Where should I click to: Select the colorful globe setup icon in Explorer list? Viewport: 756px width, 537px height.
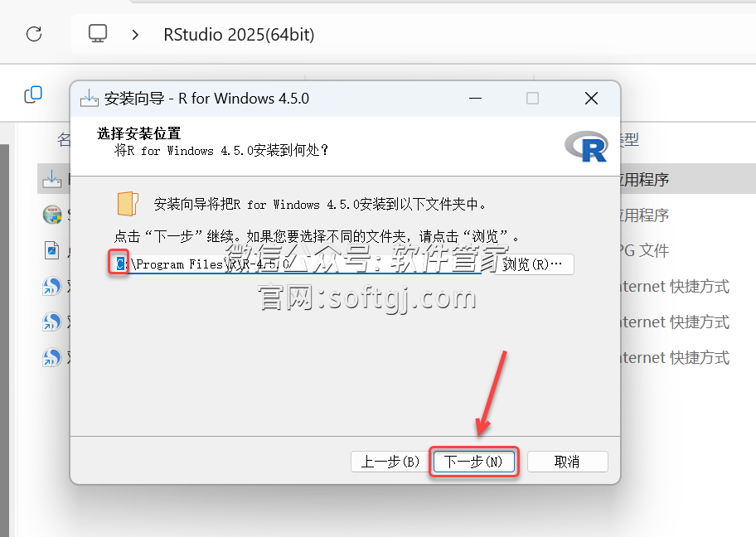click(x=52, y=215)
